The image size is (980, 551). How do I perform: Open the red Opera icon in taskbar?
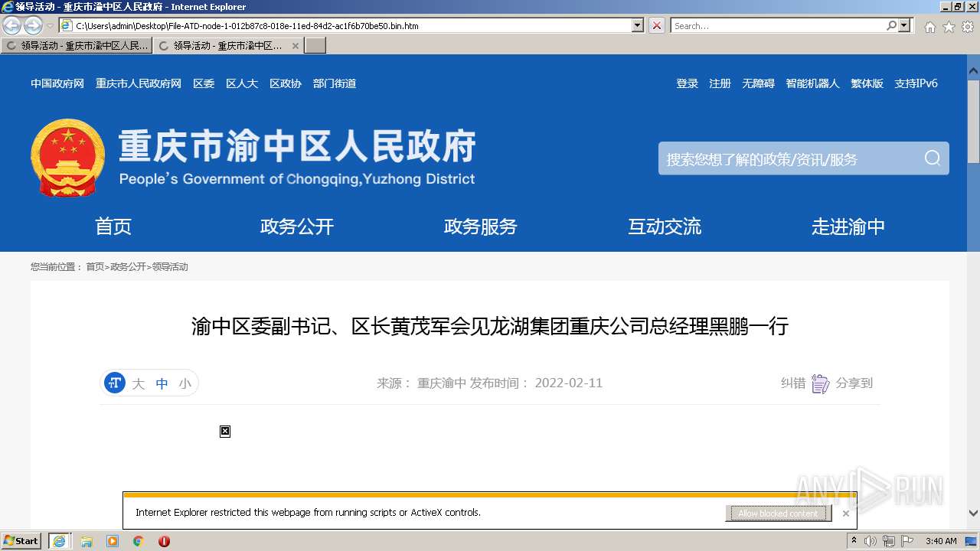point(164,541)
